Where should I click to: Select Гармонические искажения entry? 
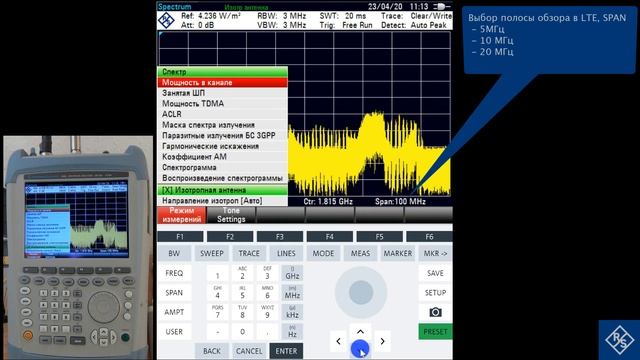tap(222, 146)
